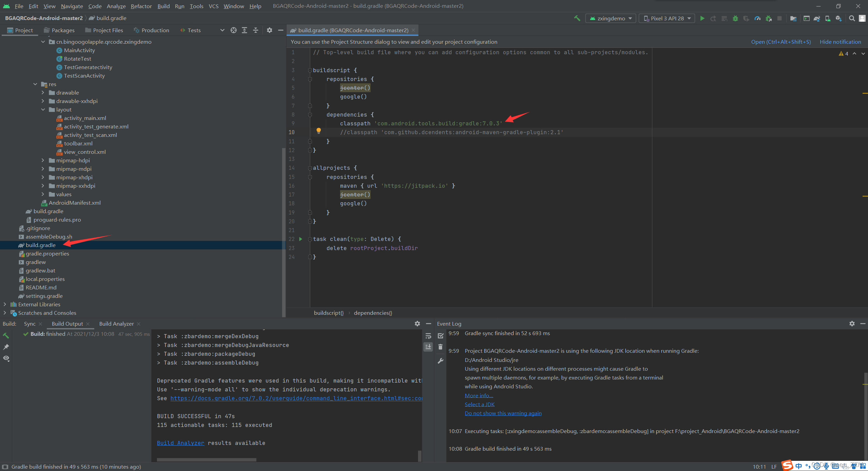Open Pixel 3 API 28 device dropdown
The image size is (868, 471).
[667, 18]
